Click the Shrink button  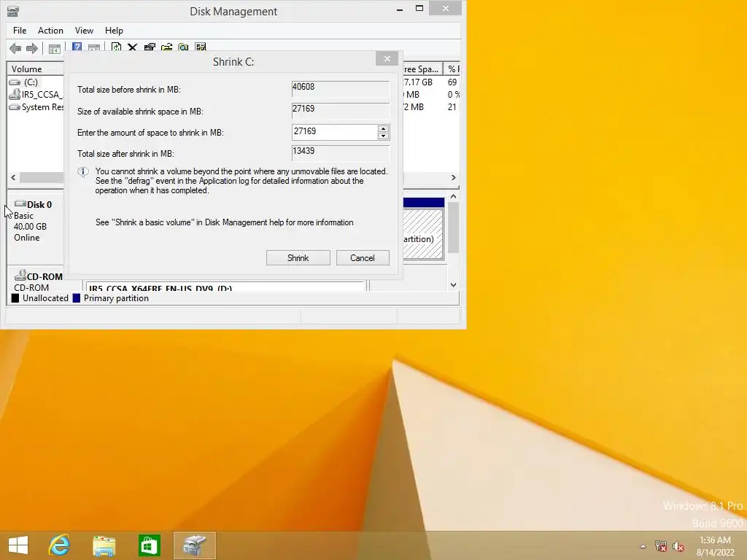298,257
